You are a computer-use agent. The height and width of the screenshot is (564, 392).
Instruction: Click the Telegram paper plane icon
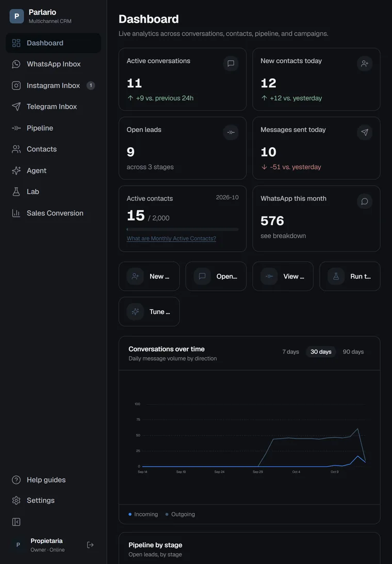tap(16, 107)
